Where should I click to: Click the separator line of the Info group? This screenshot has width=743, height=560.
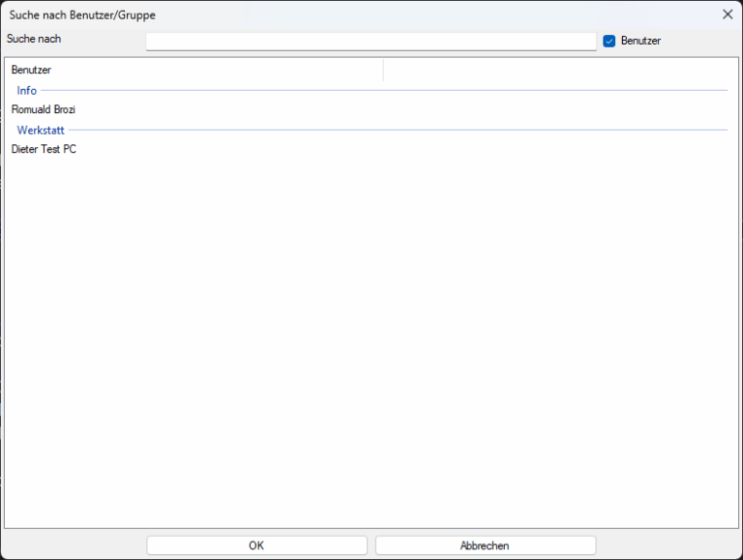(x=387, y=91)
